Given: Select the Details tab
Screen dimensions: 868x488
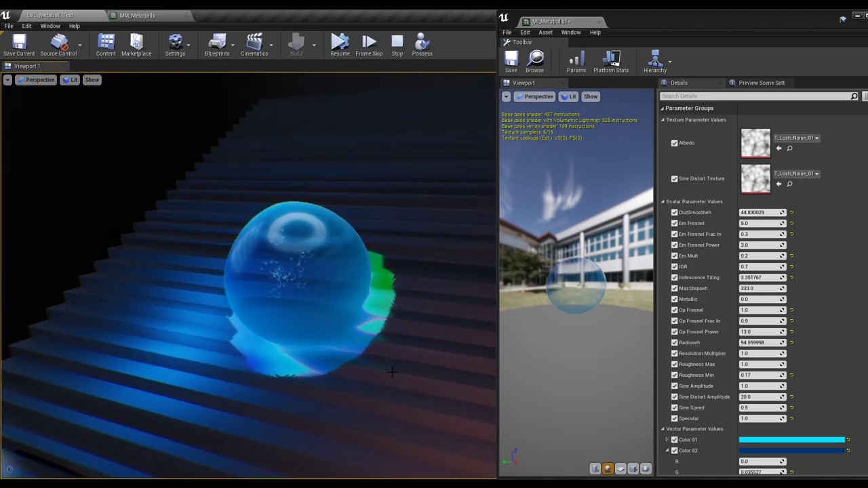Looking at the screenshot, I should click(x=679, y=83).
